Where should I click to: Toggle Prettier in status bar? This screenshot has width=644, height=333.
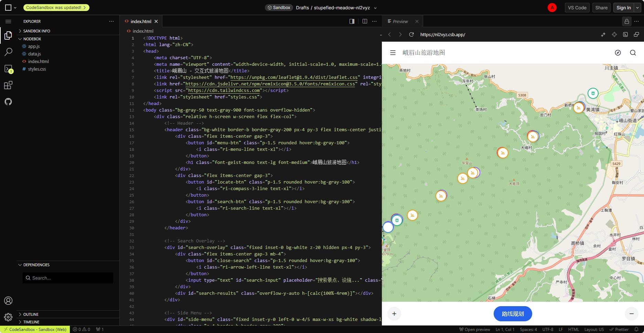pos(619,330)
